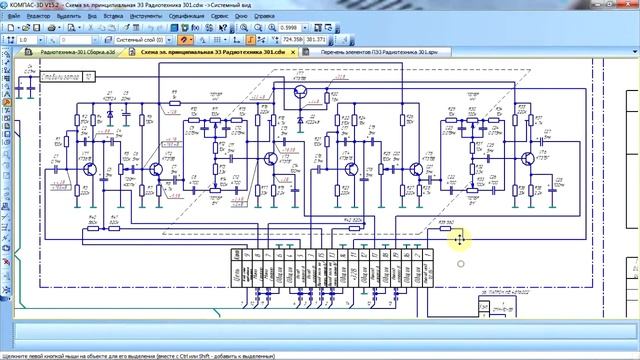This screenshot has width=640, height=360.
Task: Open the layer manager stacked-sheets icon
Action: coord(108,40)
